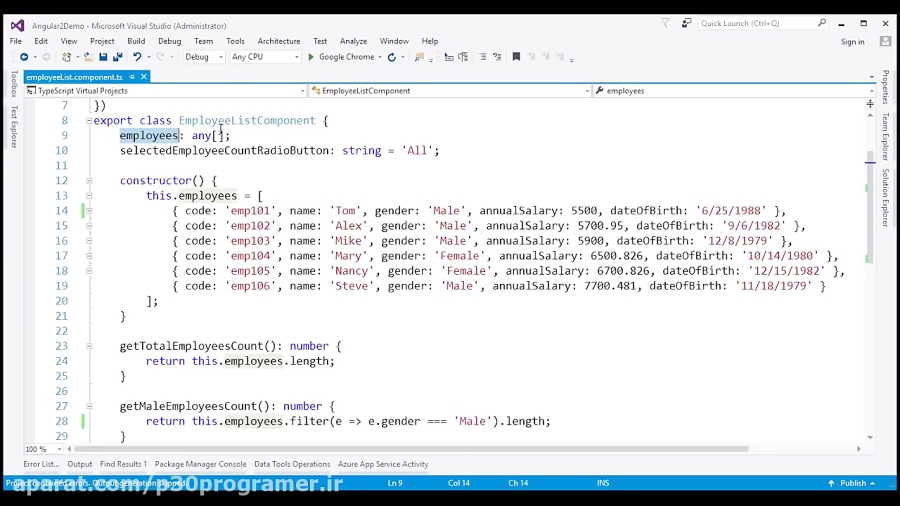This screenshot has height=506, width=900.
Task: Open the employees member dropdown
Action: (x=735, y=91)
